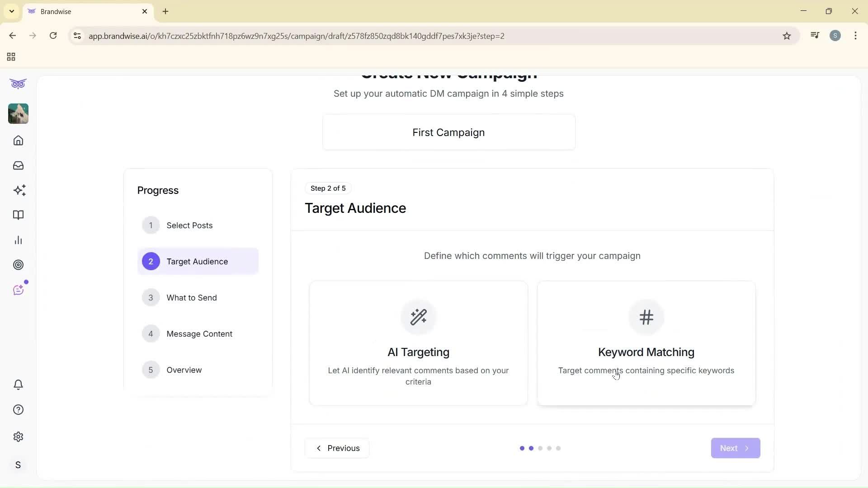Open the Inbox icon in sidebar

(x=18, y=165)
